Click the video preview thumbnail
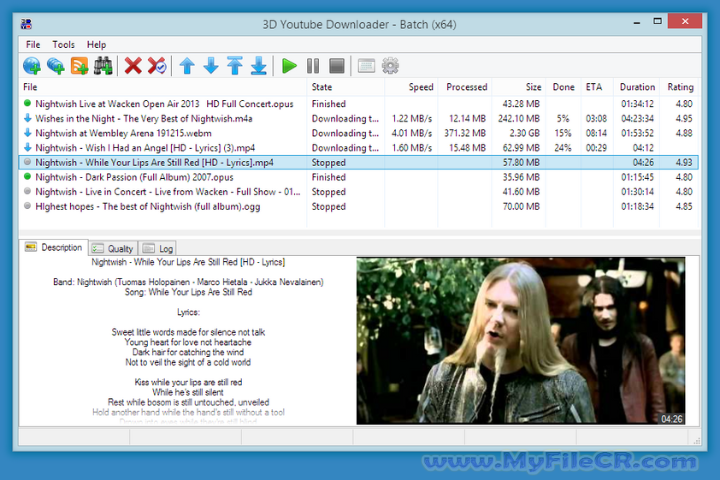This screenshot has height=480, width=720. 521,340
